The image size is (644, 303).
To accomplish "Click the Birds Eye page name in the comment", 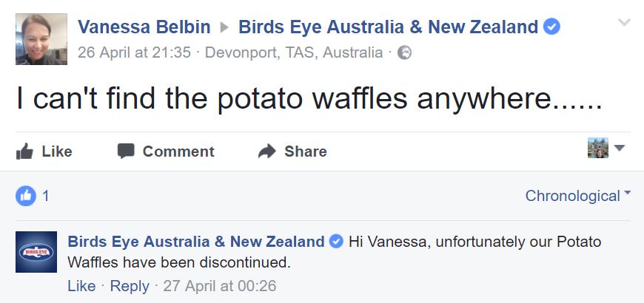I will tap(196, 242).
